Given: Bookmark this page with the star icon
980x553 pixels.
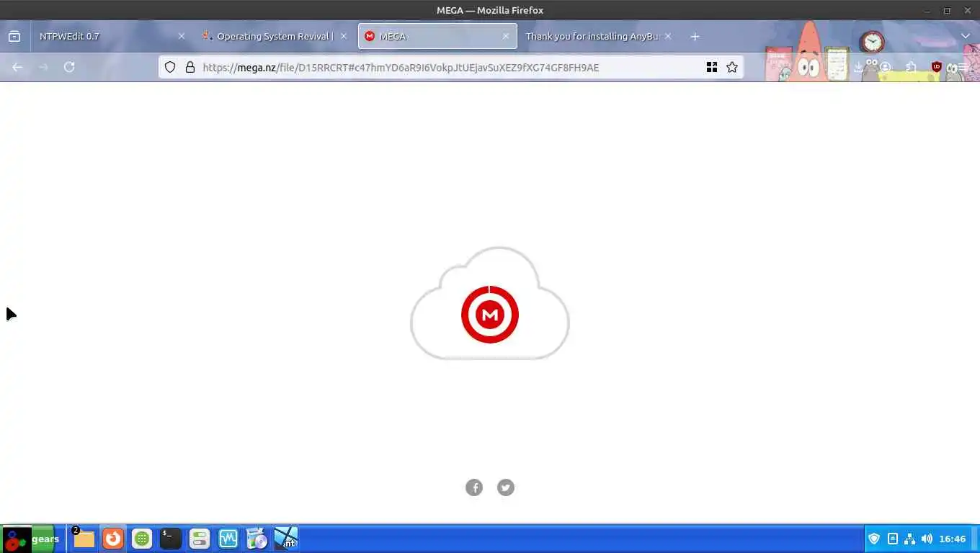Looking at the screenshot, I should pos(732,67).
